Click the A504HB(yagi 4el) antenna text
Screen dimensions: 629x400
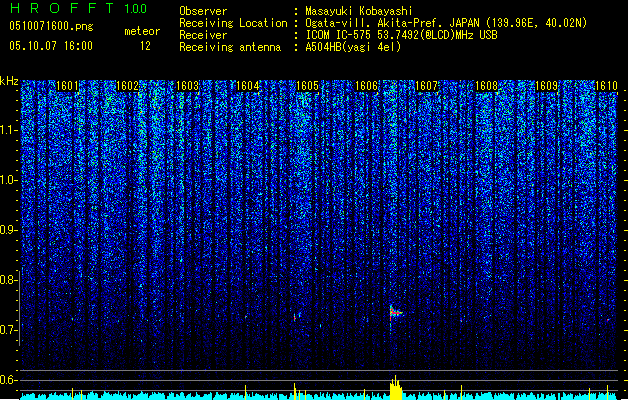[353, 47]
